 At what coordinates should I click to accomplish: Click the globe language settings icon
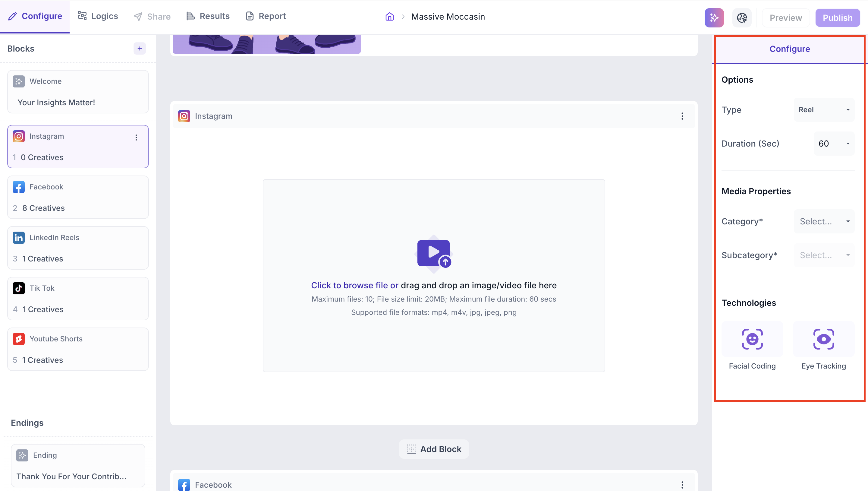[742, 17]
